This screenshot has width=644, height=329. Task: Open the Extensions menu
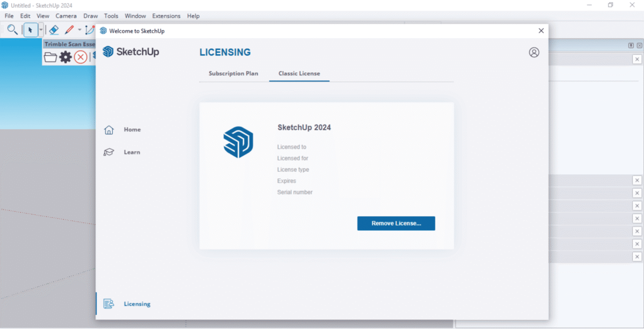coord(166,16)
